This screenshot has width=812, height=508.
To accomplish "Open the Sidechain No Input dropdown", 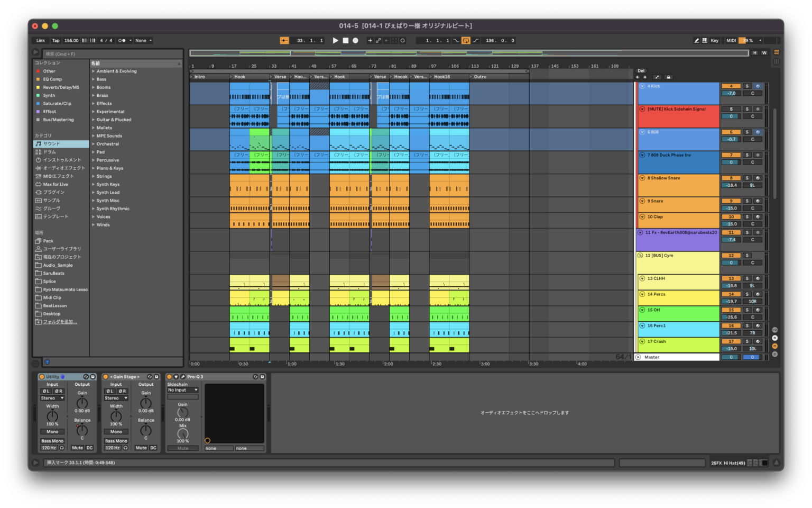I will pyautogui.click(x=182, y=390).
